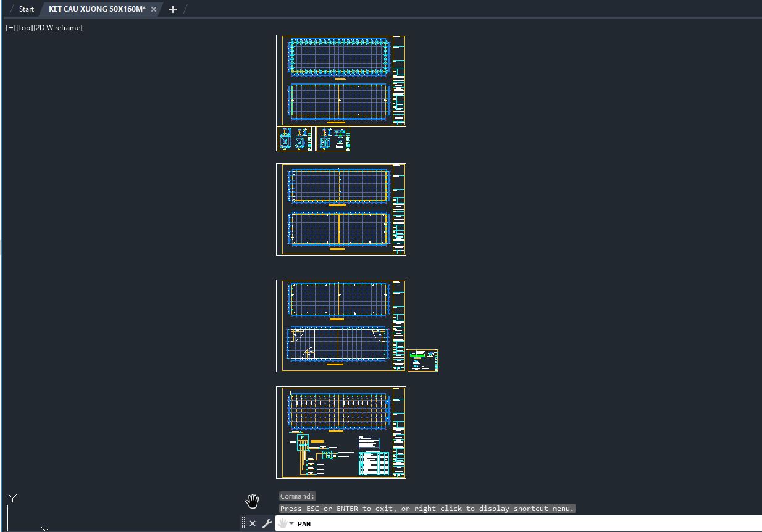Screen dimensions: 762x532
Task: Click the 'Command:' history line
Action: (298, 496)
